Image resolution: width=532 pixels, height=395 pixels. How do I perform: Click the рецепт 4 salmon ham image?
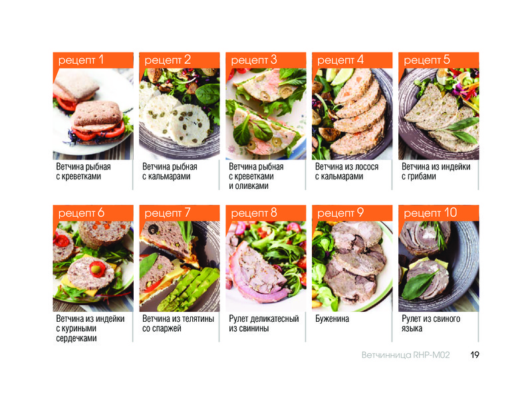click(352, 114)
